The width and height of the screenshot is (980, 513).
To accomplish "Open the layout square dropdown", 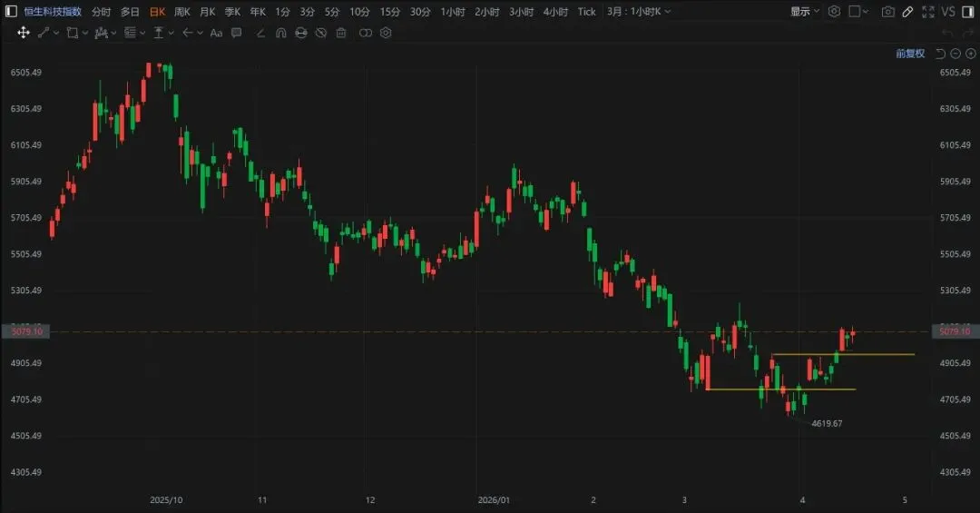I will pyautogui.click(x=858, y=11).
